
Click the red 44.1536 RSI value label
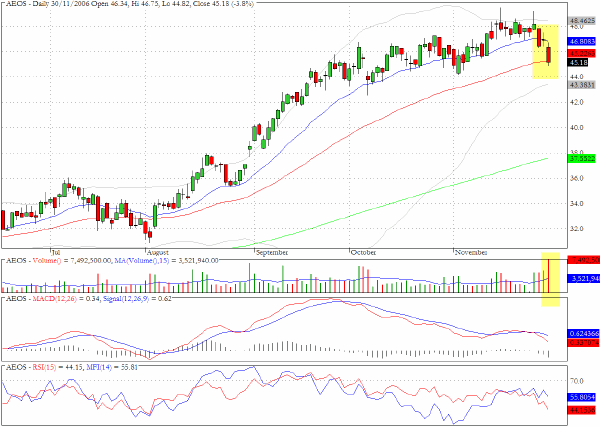582,410
